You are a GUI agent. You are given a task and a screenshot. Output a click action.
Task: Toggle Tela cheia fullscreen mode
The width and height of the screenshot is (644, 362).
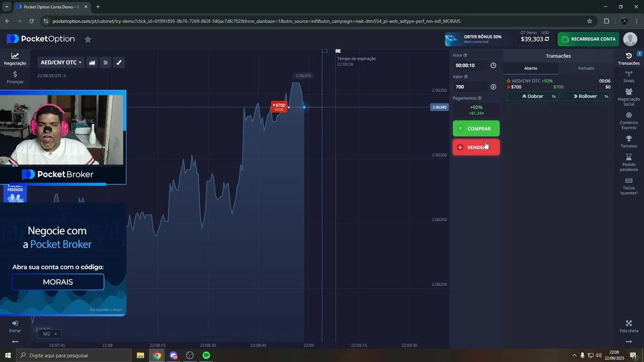tap(629, 326)
